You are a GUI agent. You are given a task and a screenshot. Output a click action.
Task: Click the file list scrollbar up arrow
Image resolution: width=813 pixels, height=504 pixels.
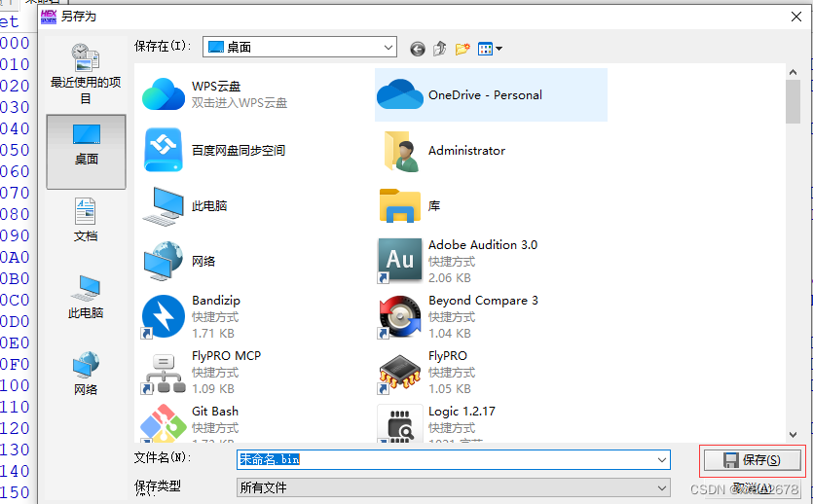793,72
